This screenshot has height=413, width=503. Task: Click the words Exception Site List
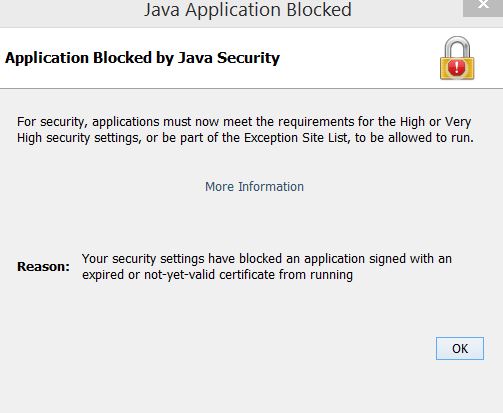[x=296, y=138]
